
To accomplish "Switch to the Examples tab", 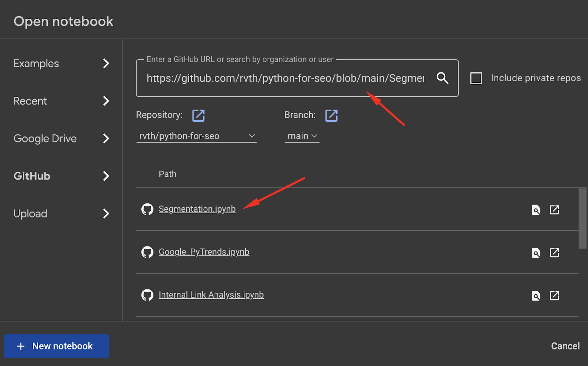I will point(36,64).
